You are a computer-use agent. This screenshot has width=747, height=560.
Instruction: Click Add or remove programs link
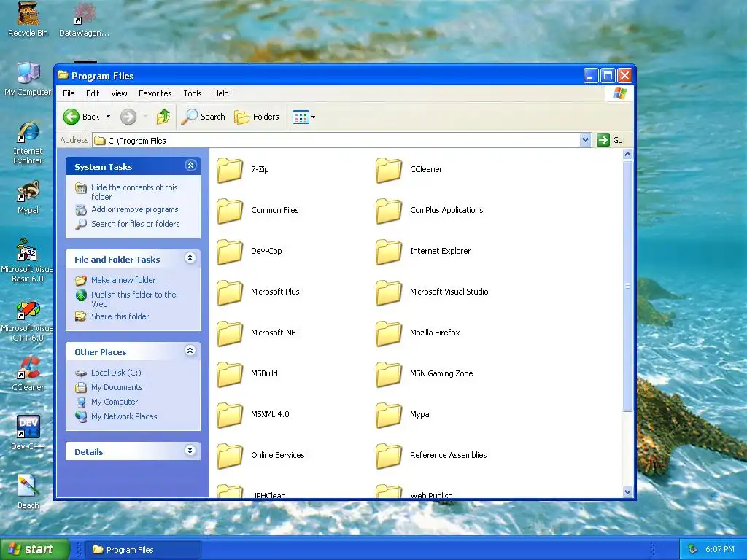click(x=135, y=209)
